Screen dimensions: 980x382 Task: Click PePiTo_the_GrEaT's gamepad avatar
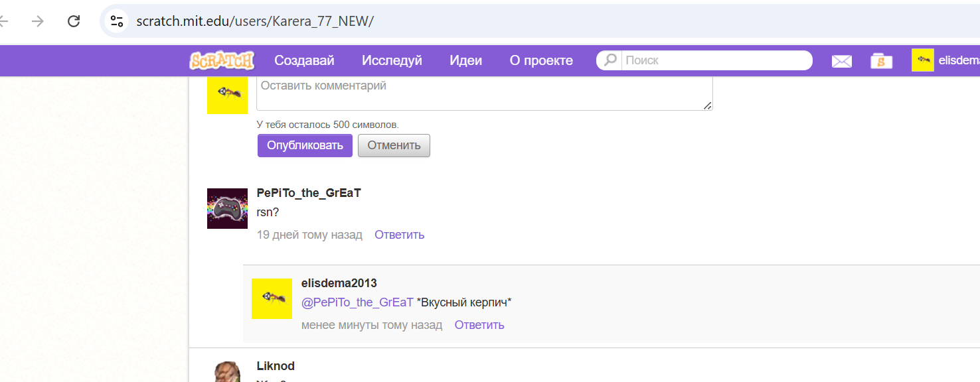(x=227, y=208)
